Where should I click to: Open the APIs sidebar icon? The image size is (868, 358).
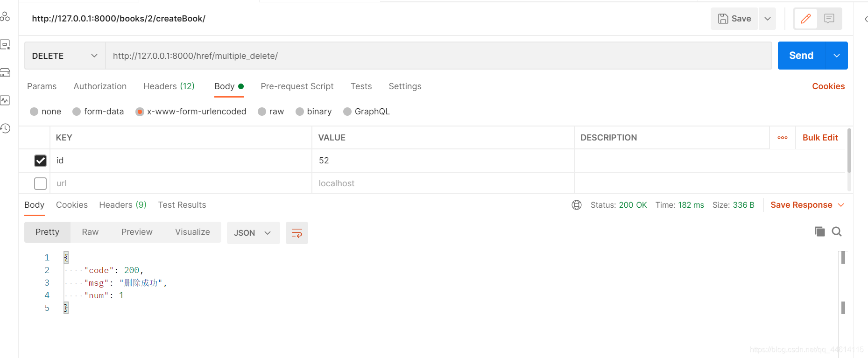click(x=5, y=17)
